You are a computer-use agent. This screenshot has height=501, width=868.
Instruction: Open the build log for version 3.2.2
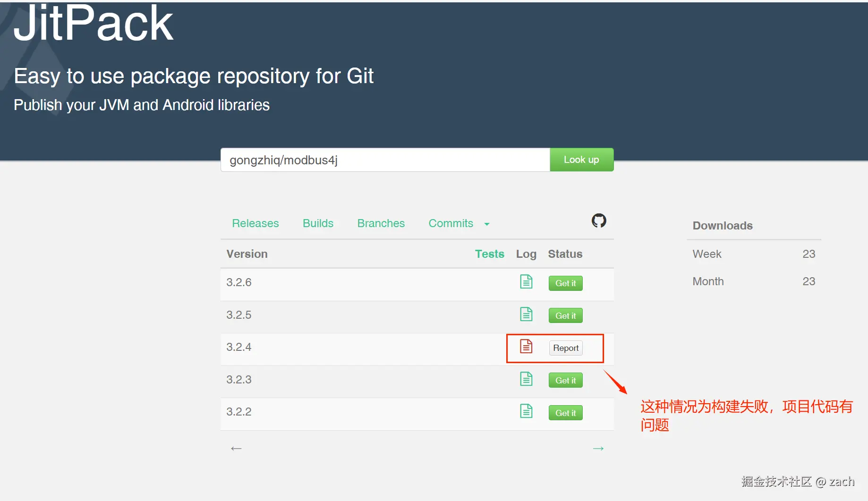pos(526,411)
